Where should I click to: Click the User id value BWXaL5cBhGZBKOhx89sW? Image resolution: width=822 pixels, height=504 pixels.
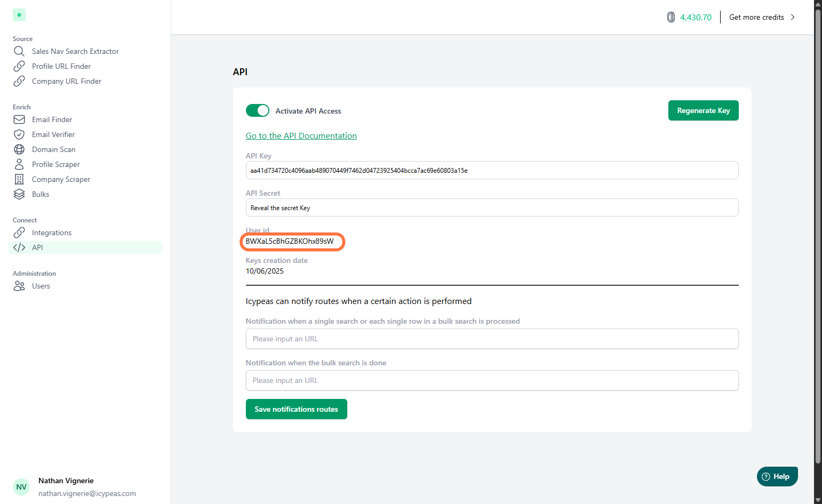290,242
